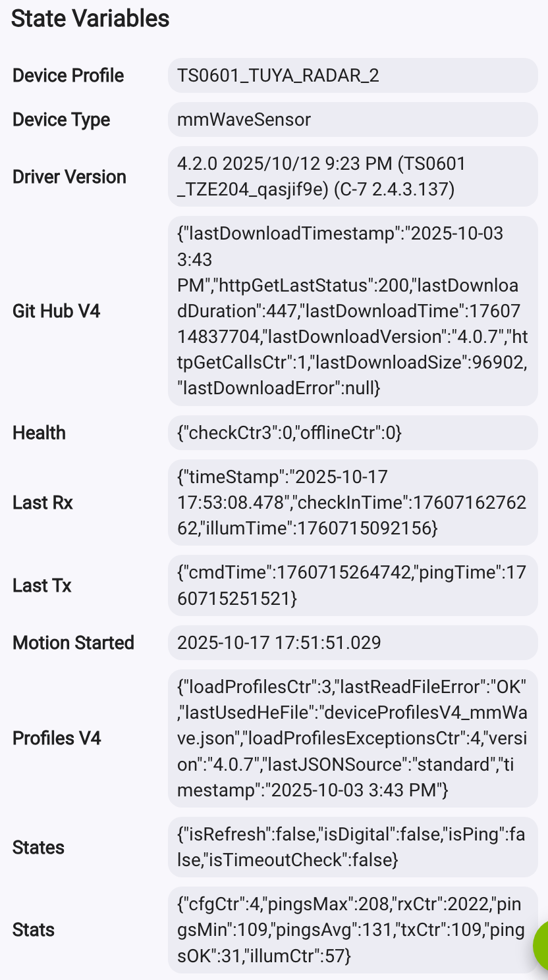Click the green floating button at right edge

541,945
